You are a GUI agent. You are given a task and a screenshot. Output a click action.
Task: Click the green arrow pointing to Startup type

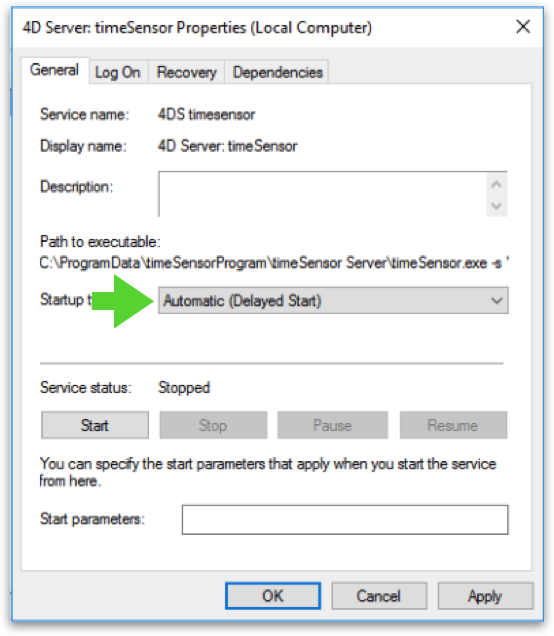123,301
